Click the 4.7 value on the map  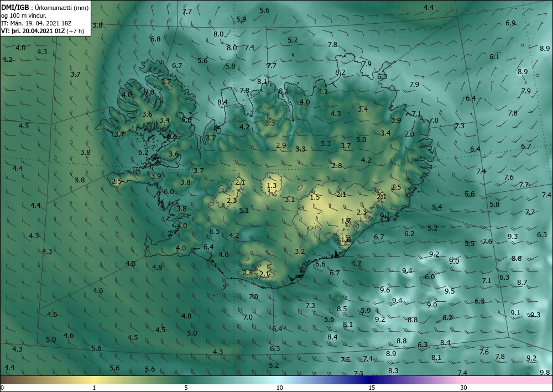tap(356, 263)
